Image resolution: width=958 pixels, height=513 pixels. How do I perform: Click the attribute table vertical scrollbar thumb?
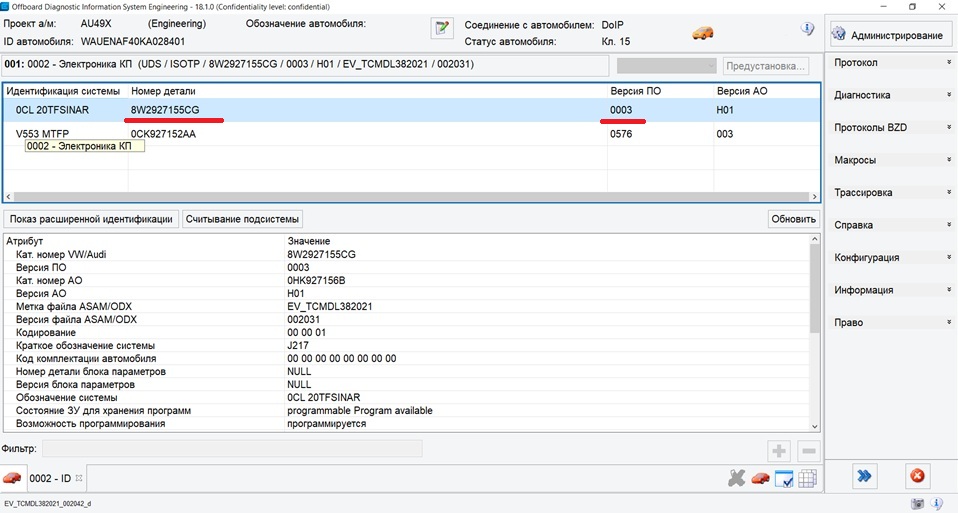(x=814, y=289)
